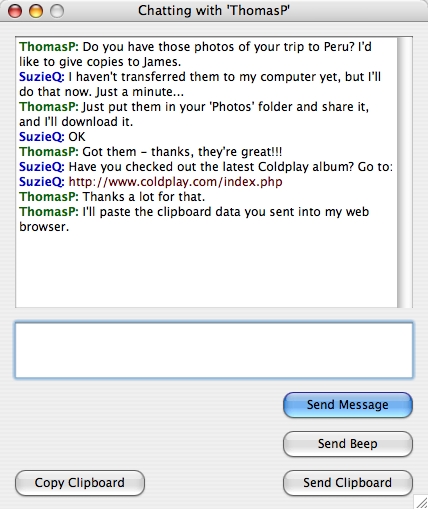Click the 'Just put them in Photos folder' message
This screenshot has width=428, height=509.
point(194,114)
